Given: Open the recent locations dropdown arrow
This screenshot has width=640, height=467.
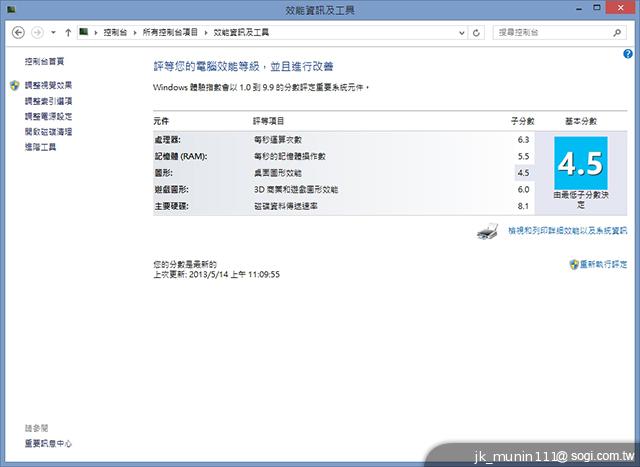Looking at the screenshot, I should tap(53, 33).
